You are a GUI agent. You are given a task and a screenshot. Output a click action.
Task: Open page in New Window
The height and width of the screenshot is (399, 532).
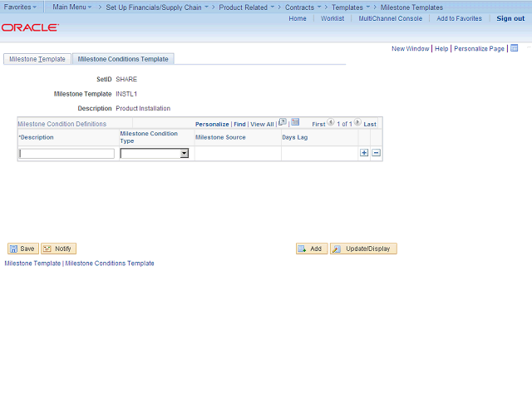[410, 48]
